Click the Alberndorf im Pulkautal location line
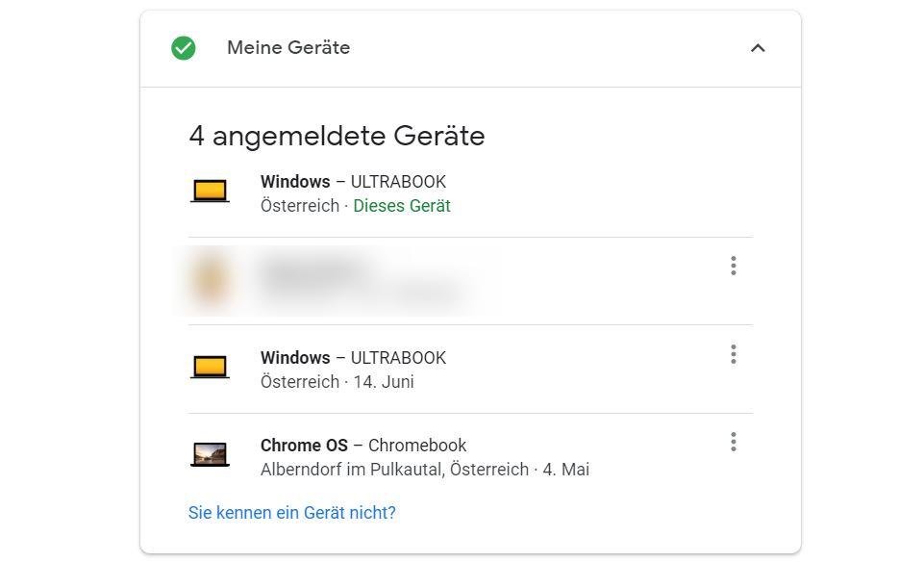 coord(424,470)
